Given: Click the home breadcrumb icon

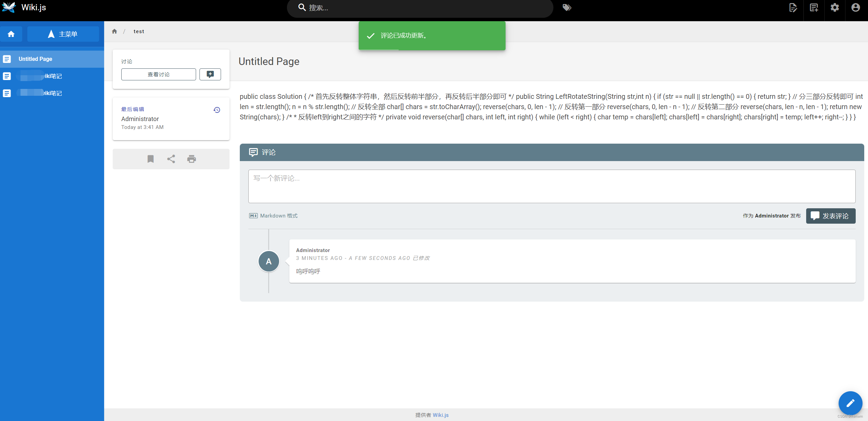Looking at the screenshot, I should [x=114, y=31].
